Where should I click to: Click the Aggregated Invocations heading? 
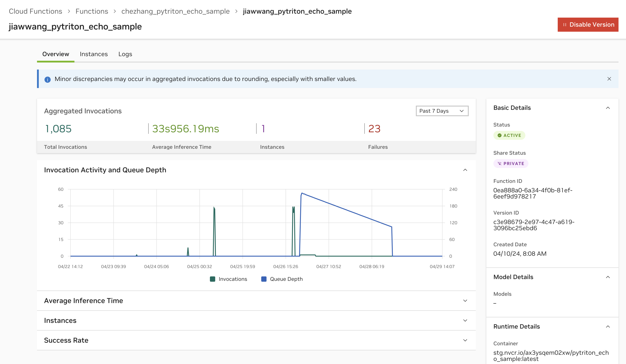tap(83, 111)
